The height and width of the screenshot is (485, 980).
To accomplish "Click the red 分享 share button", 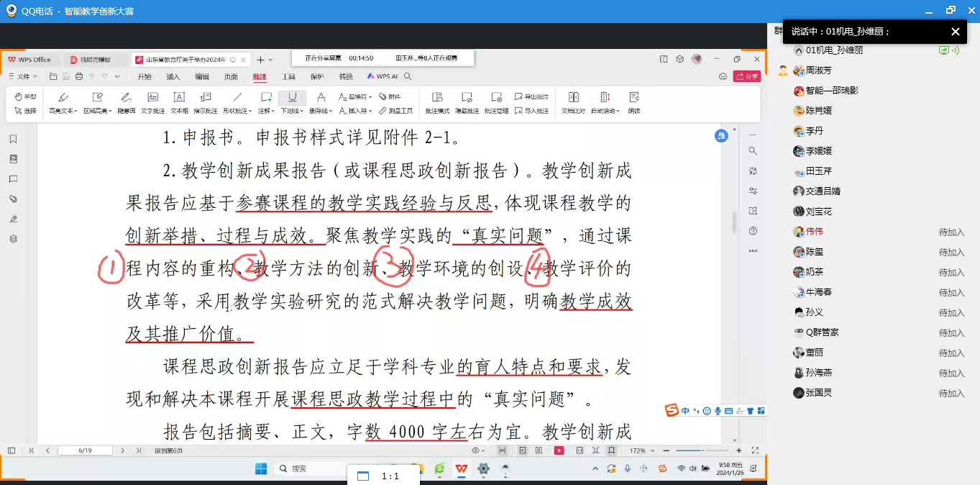I will pyautogui.click(x=746, y=76).
